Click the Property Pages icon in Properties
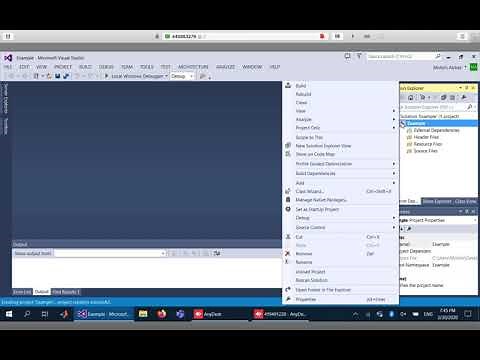Image resolution: width=480 pixels, height=360 pixels. point(409,229)
